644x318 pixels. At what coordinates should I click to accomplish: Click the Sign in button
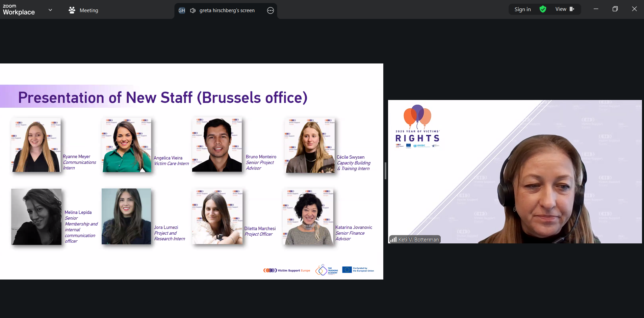click(522, 9)
